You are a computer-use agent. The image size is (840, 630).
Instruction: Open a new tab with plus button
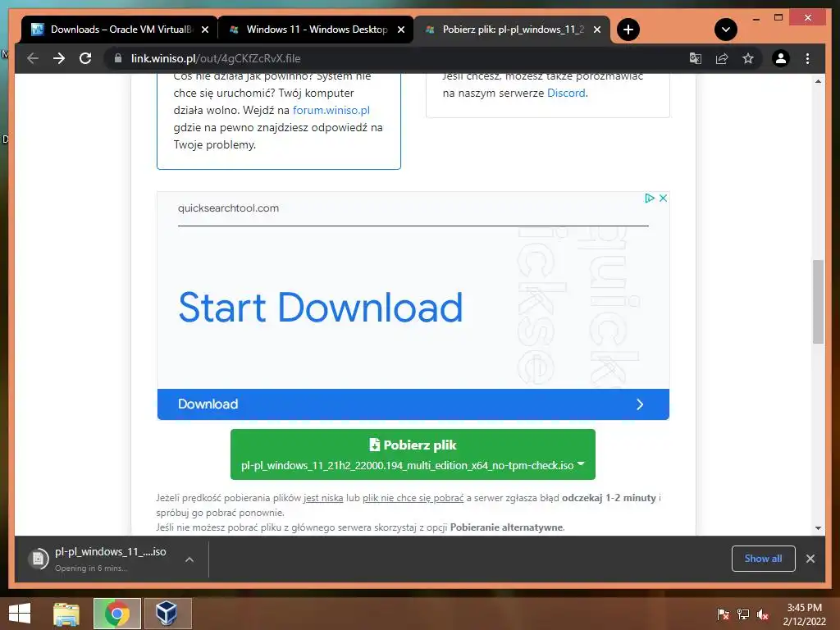click(628, 30)
